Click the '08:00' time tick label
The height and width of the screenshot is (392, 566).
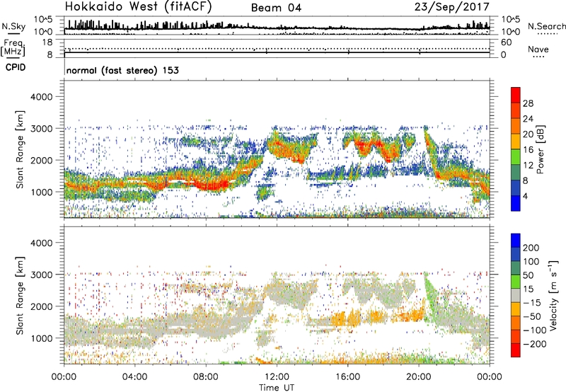point(206,377)
